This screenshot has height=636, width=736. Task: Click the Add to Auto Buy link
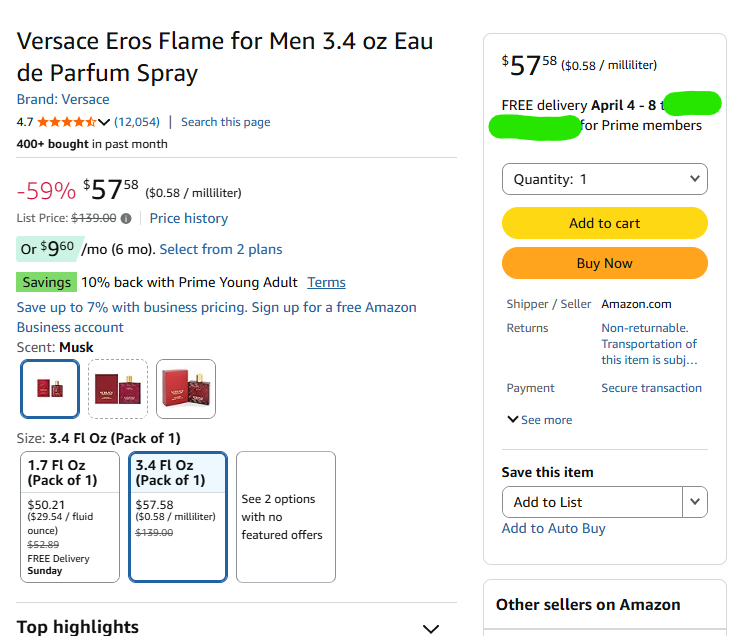pyautogui.click(x=553, y=529)
